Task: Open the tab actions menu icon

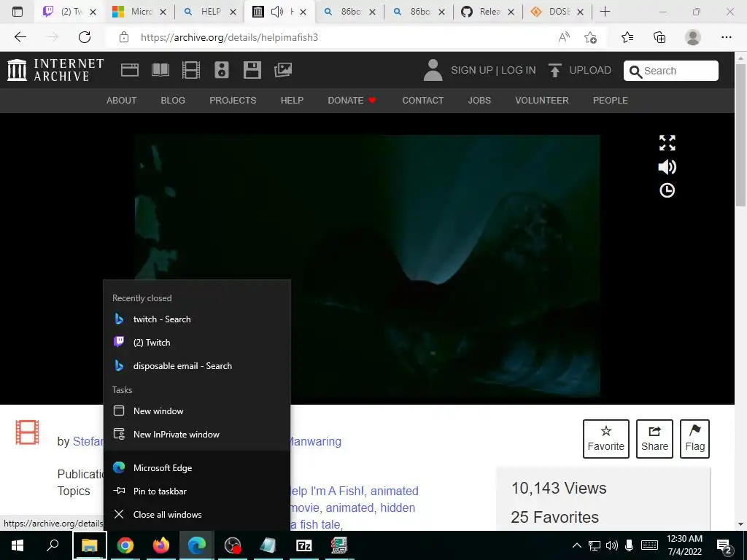Action: click(18, 12)
